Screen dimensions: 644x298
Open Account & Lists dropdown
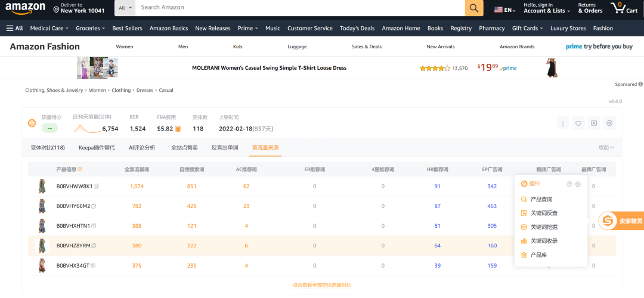[547, 8]
